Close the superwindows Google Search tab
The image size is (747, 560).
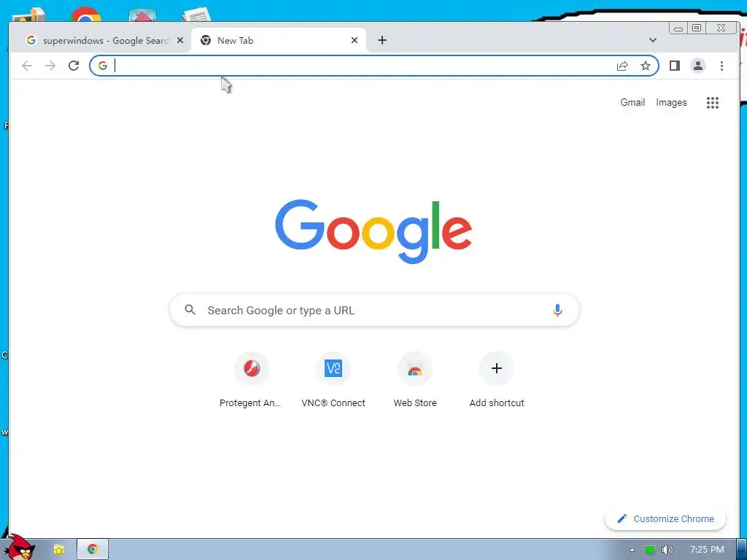point(180,41)
